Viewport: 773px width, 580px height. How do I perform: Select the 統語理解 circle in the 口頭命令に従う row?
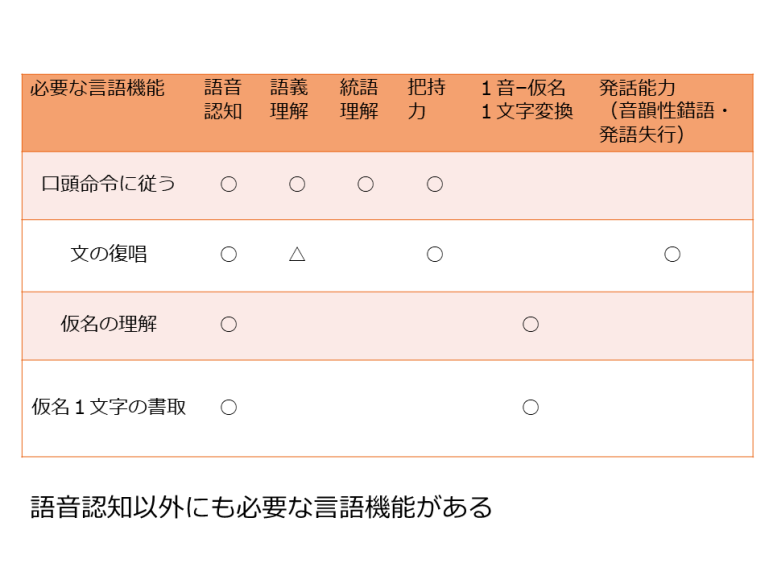click(365, 184)
